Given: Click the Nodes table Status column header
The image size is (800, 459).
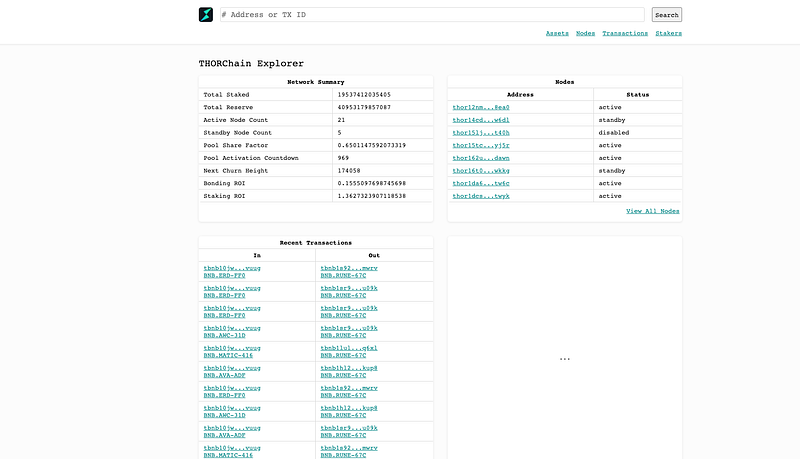Looking at the screenshot, I should point(638,95).
